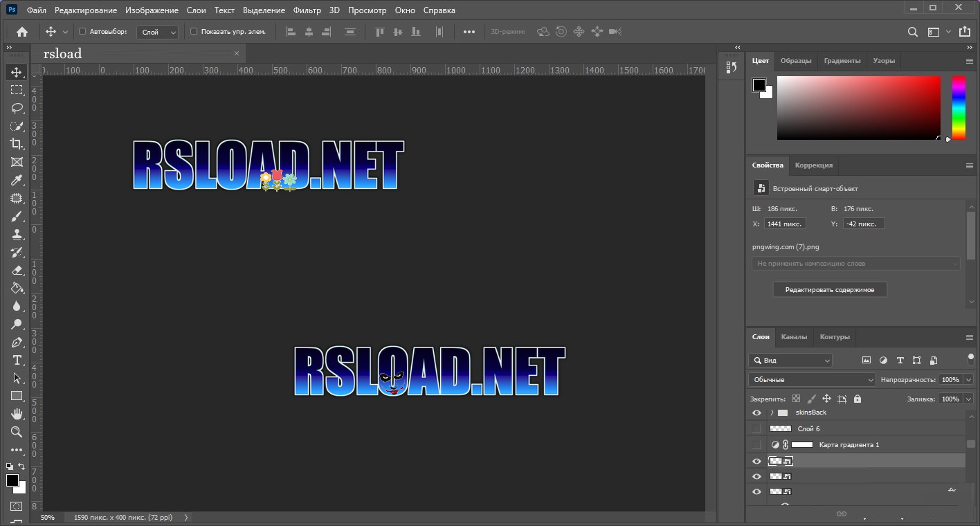
Task: Select the Clone Stamp tool
Action: coord(17,235)
